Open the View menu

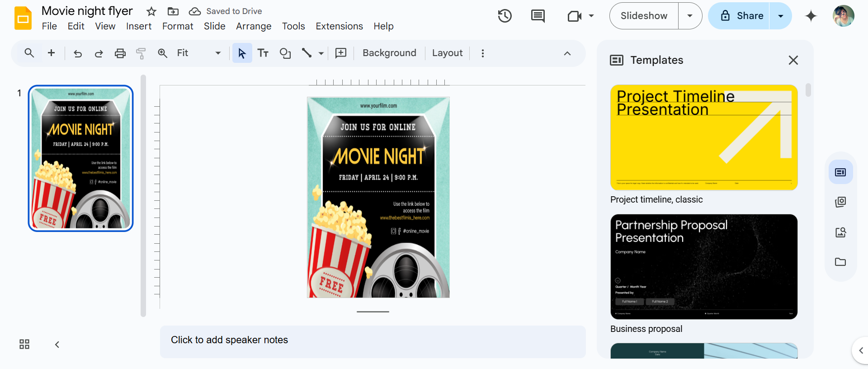pyautogui.click(x=105, y=26)
